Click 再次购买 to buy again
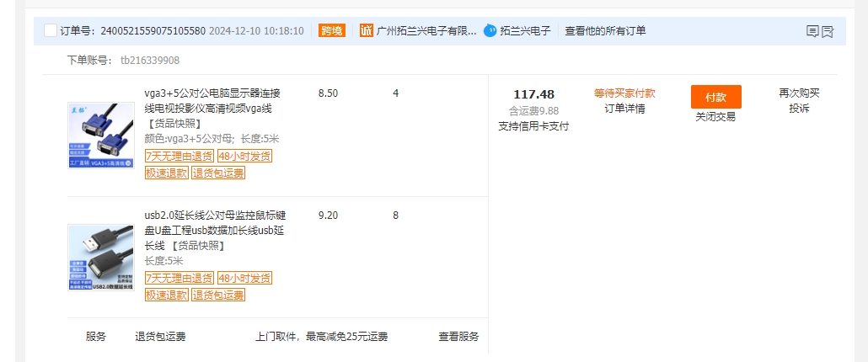The width and height of the screenshot is (868, 362). 799,93
